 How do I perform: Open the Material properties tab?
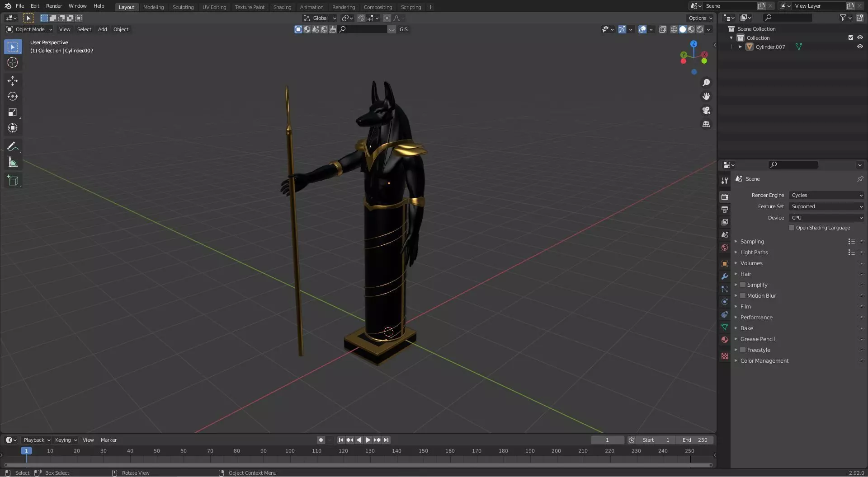click(x=725, y=340)
